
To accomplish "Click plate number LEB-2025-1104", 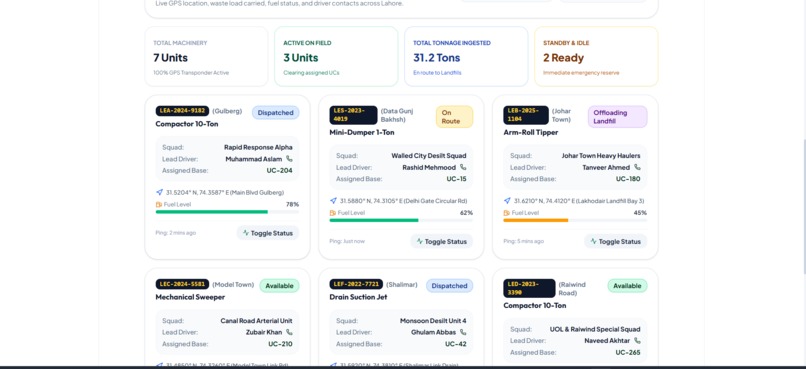I will 526,115.
